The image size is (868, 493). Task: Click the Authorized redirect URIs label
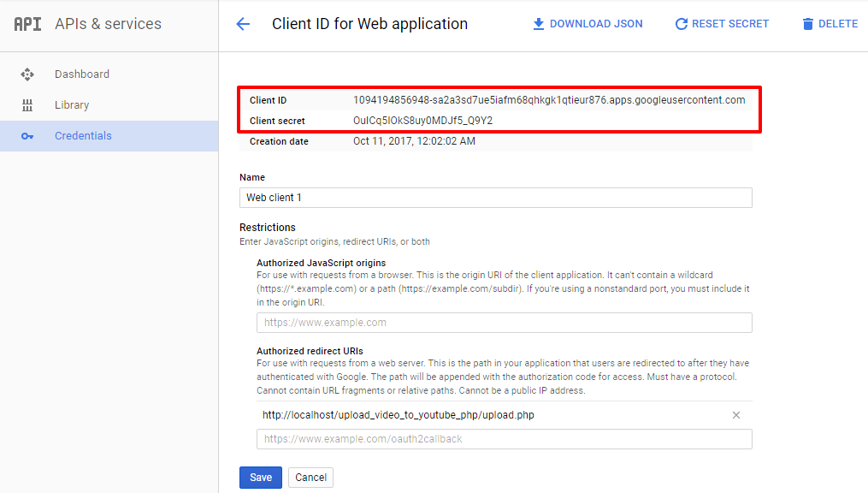tap(310, 351)
